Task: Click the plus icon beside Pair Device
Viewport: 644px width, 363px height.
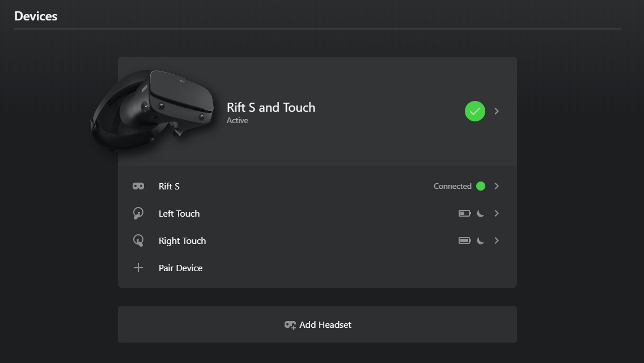Action: point(138,268)
